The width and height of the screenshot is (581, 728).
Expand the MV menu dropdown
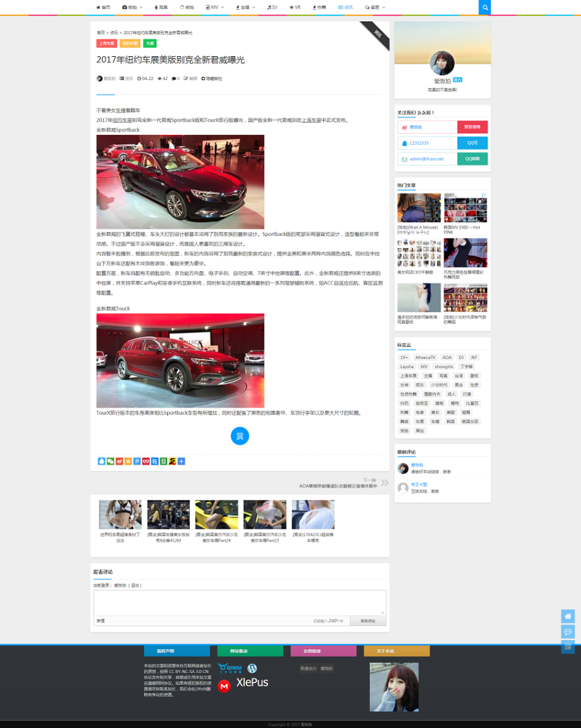(x=223, y=8)
